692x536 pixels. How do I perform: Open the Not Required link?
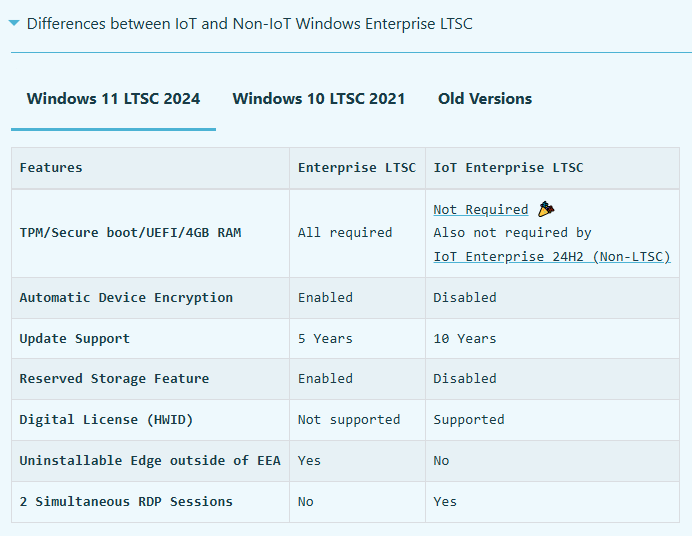pos(480,210)
